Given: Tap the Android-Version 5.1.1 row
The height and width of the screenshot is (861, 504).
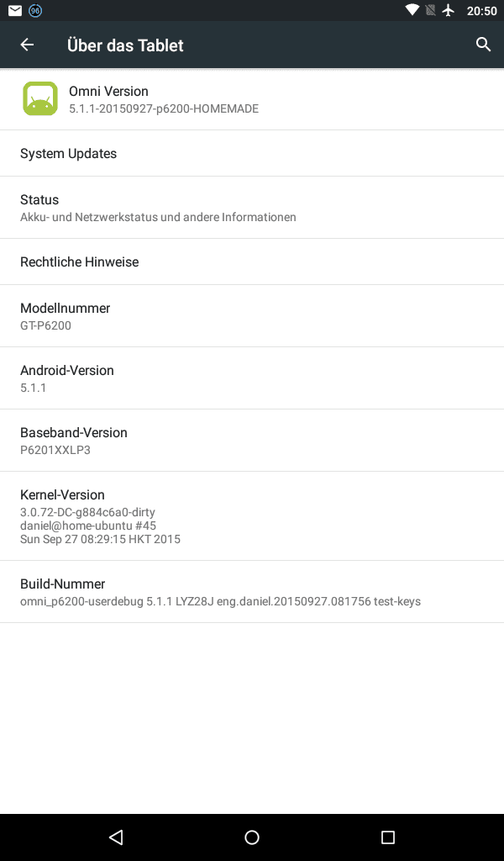Looking at the screenshot, I should [x=252, y=378].
